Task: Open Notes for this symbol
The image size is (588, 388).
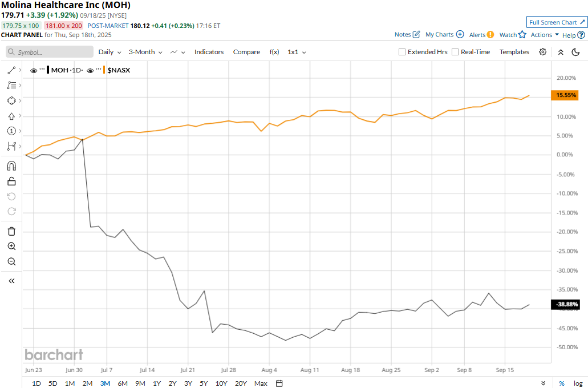Action: [x=407, y=35]
